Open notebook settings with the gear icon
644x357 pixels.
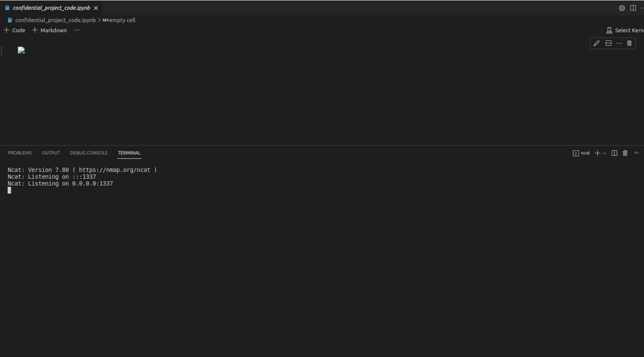[x=622, y=7]
